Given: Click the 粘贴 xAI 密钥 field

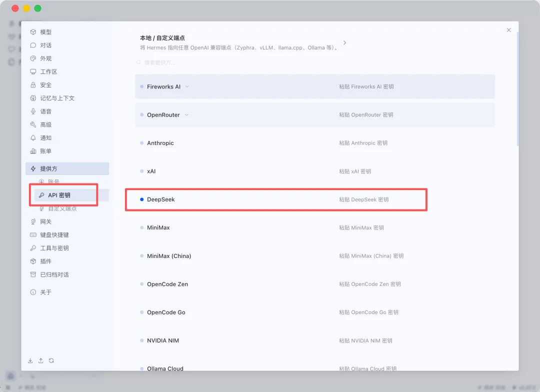Looking at the screenshot, I should 354,171.
